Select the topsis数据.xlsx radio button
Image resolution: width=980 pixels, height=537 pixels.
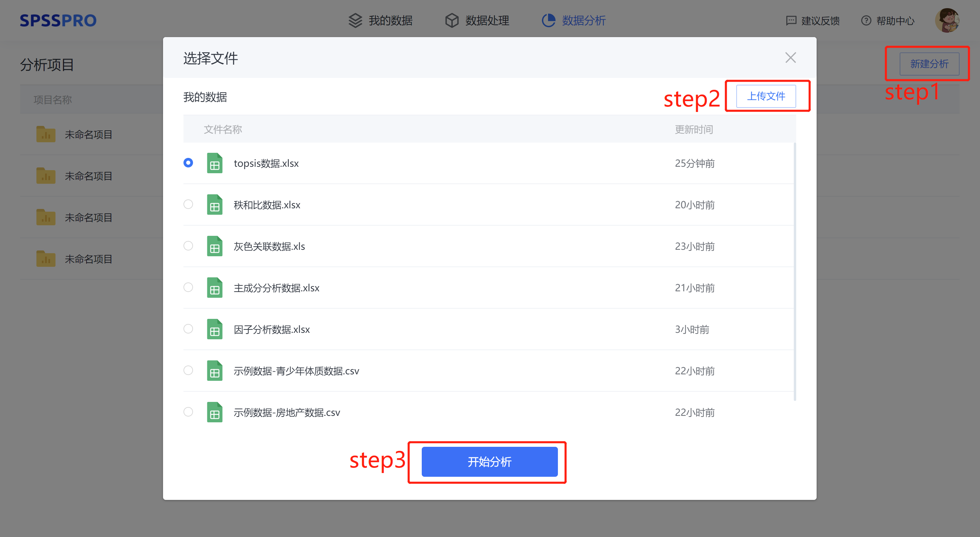[188, 163]
